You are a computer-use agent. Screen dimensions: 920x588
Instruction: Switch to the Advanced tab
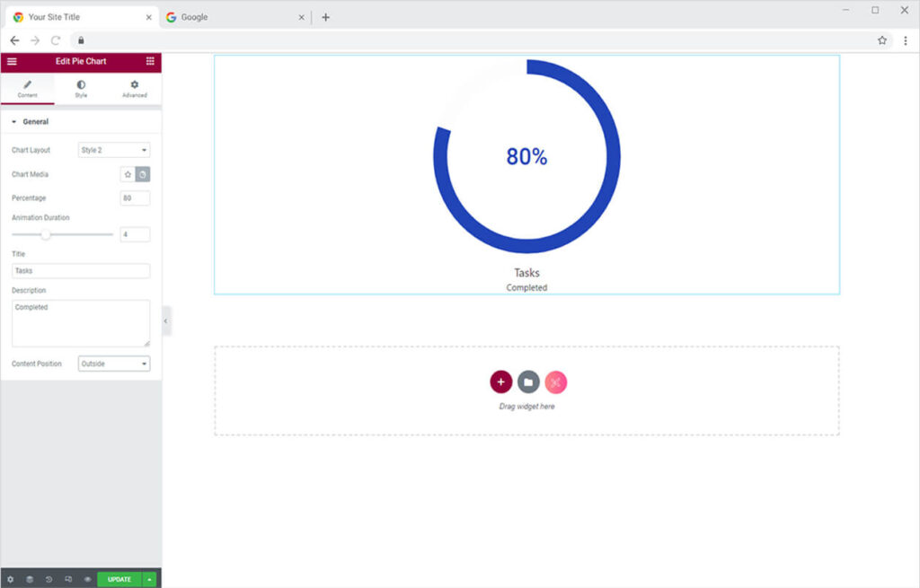click(x=135, y=89)
